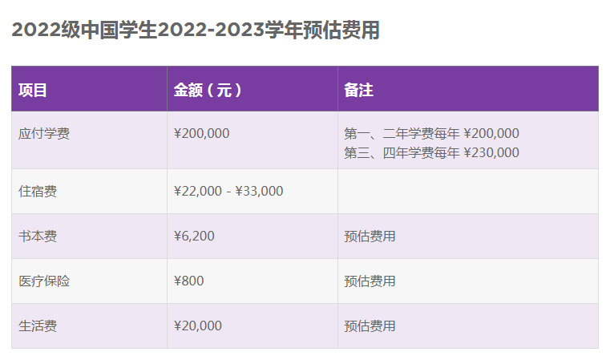The height and width of the screenshot is (364, 614).
Task: Click the ¥200,000 tuition amount cell
Action: (x=201, y=133)
